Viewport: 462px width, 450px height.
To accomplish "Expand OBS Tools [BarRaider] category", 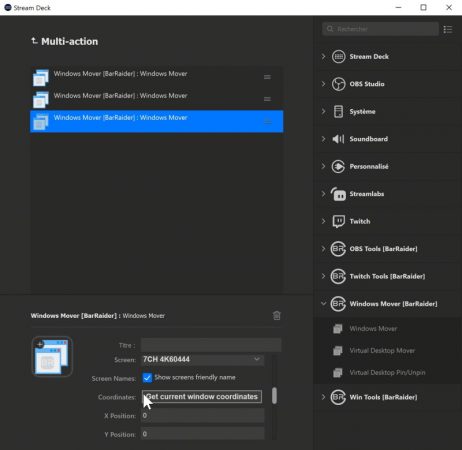I will (x=323, y=248).
